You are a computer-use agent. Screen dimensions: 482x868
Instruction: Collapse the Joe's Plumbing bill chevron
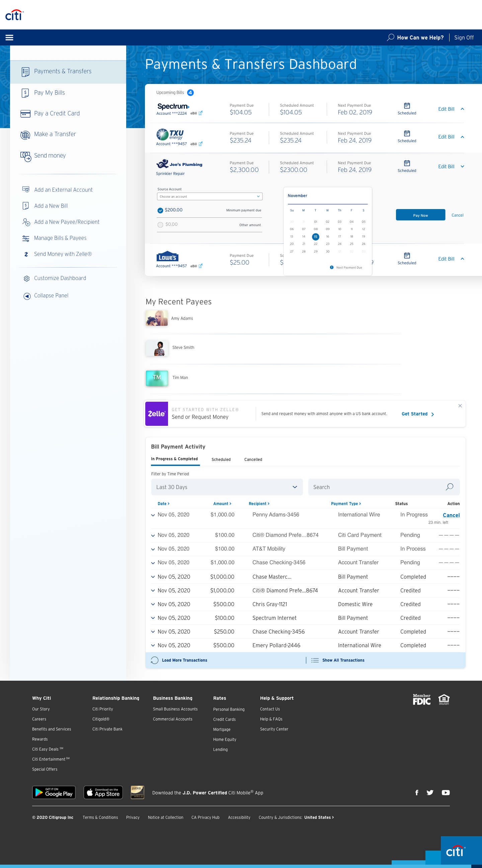(462, 167)
